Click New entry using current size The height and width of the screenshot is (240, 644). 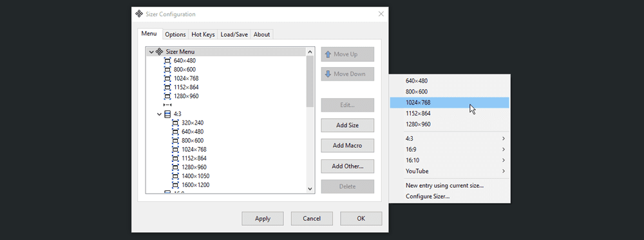pyautogui.click(x=450, y=186)
